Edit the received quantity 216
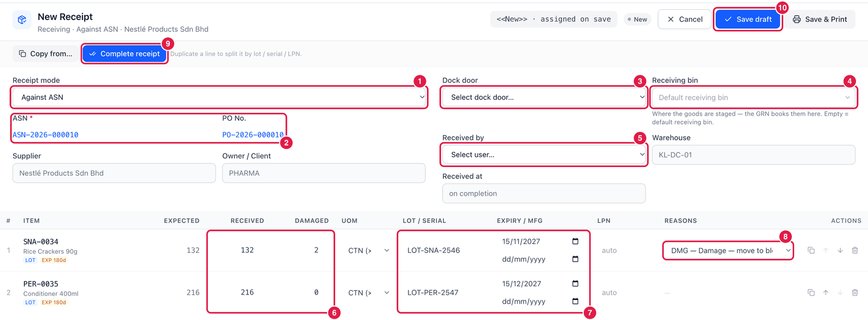868x320 pixels. point(247,292)
